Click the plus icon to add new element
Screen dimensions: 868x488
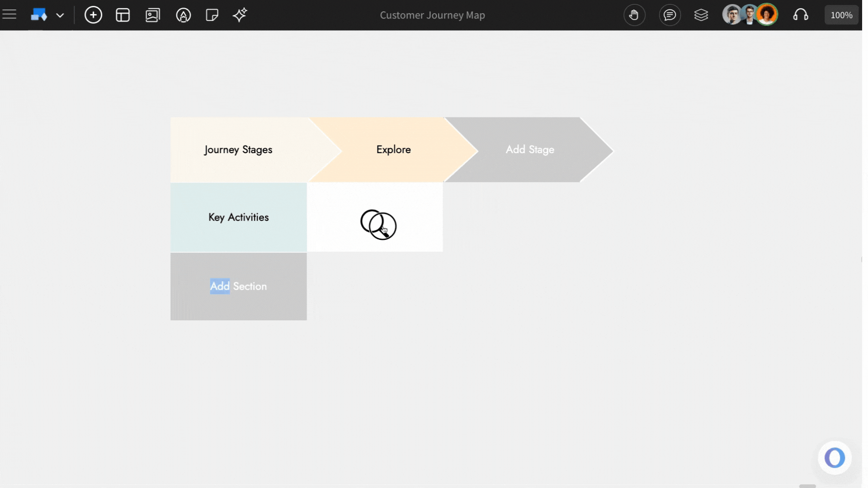(x=93, y=15)
